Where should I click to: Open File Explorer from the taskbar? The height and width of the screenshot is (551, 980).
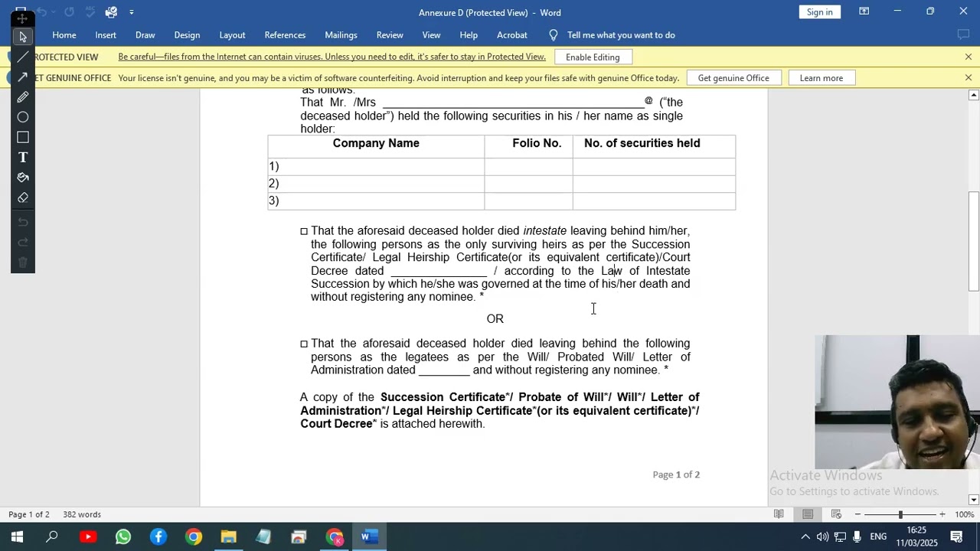(x=228, y=537)
